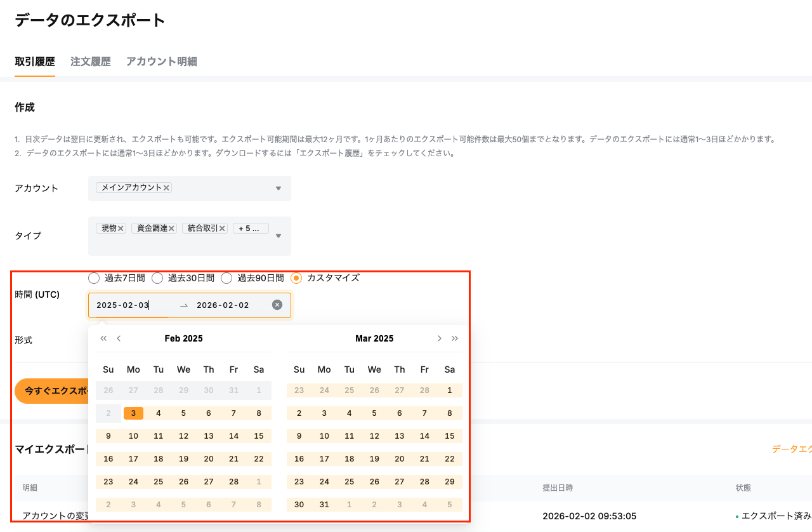Select 過去7日間 radio option
812x532 pixels.
[x=94, y=278]
